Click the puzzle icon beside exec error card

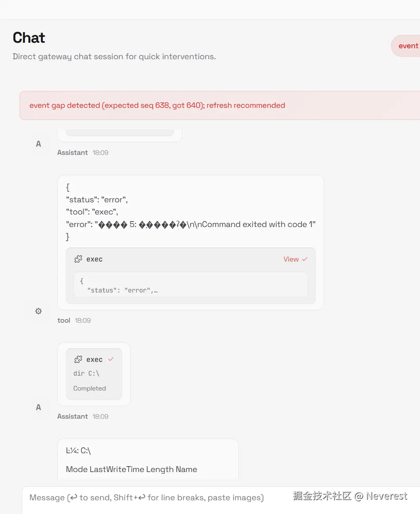point(78,259)
